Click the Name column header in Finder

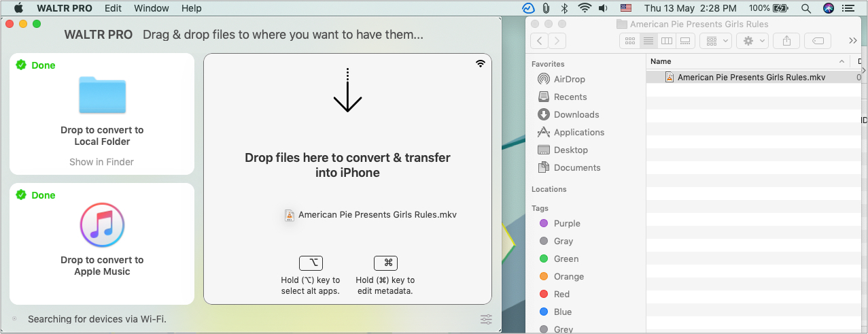pos(748,61)
